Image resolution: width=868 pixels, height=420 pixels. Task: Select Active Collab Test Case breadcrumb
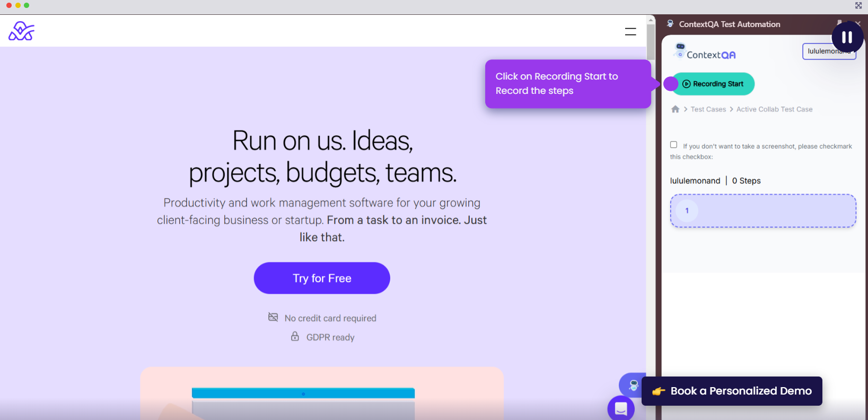point(774,109)
